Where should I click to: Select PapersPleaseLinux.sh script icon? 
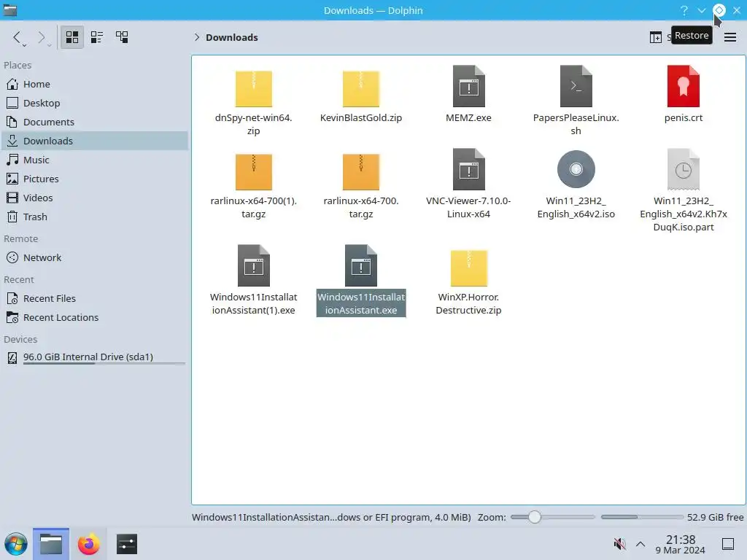(x=576, y=86)
